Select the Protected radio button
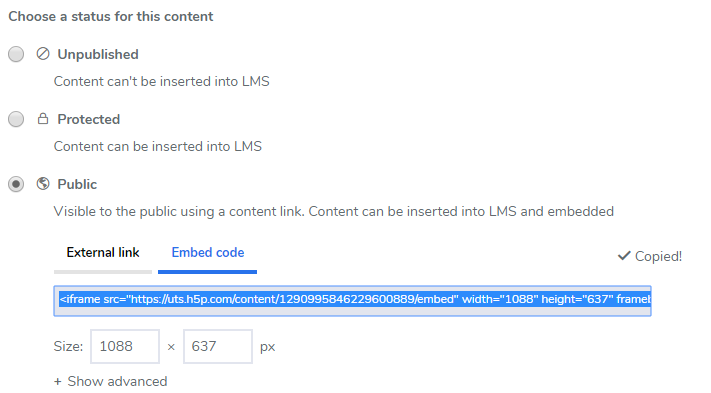The image size is (711, 393). (x=16, y=119)
